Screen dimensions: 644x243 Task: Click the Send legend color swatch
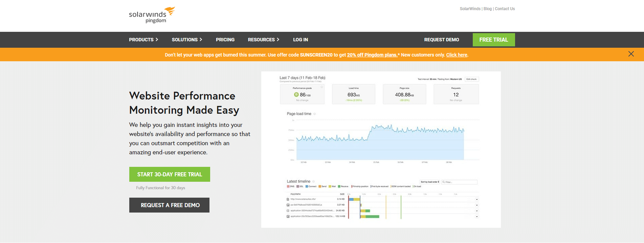[320, 186]
